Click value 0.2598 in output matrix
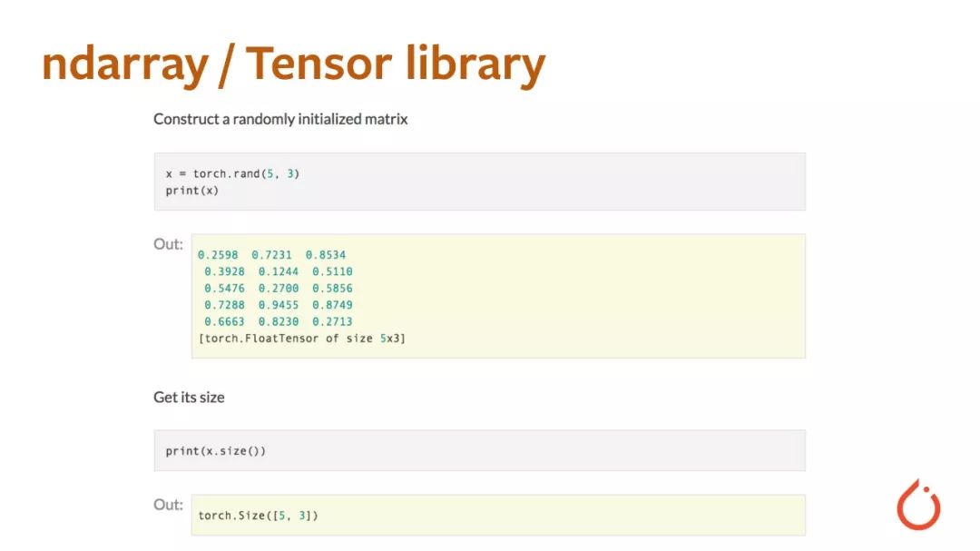Screen dimensions: 980x551 [218, 254]
